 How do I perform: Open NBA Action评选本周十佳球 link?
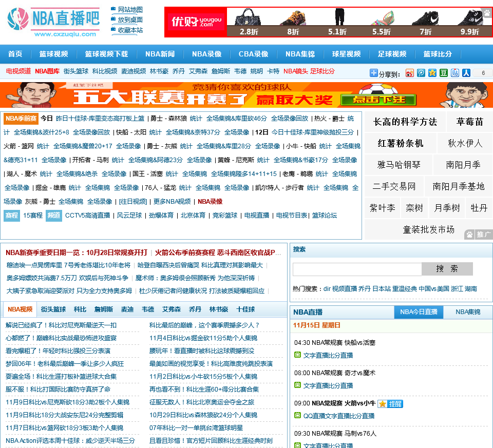click(x=70, y=441)
